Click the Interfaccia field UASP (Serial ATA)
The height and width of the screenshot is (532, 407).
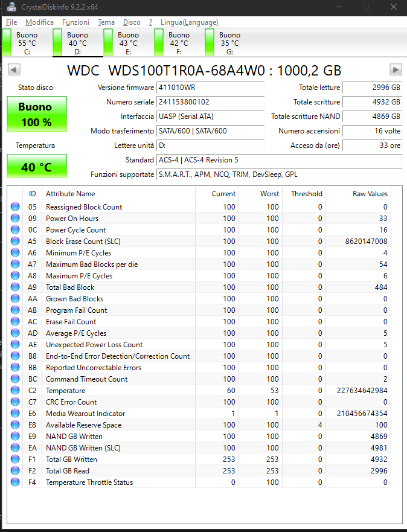pos(210,117)
